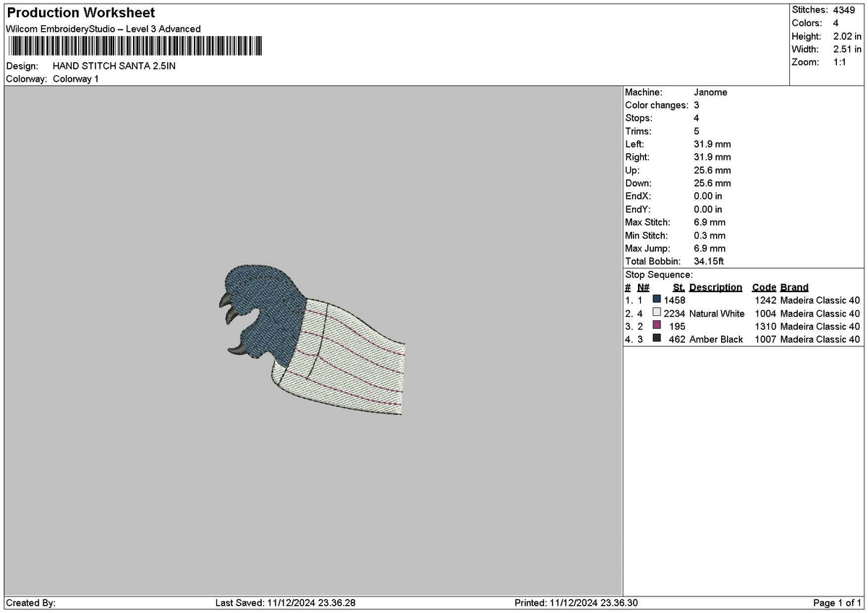This screenshot has width=868, height=613.
Task: Click the 'N#' column header
Action: [643, 287]
